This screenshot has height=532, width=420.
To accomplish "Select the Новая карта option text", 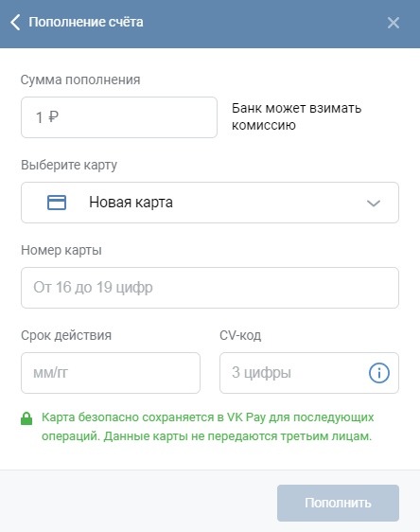I will pos(131,203).
